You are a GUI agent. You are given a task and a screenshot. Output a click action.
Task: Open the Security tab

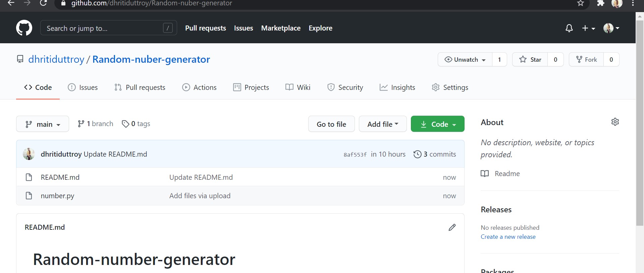(x=345, y=88)
